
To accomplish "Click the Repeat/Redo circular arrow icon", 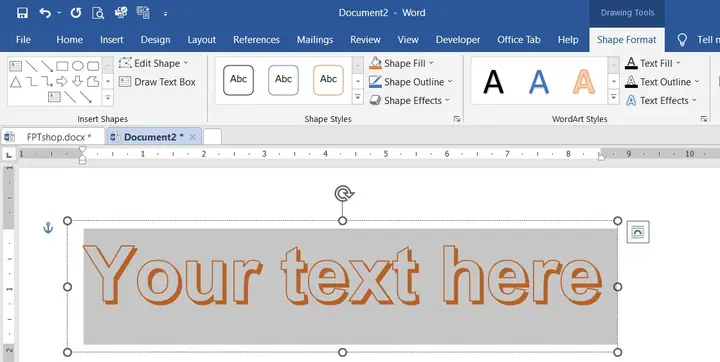I will [76, 13].
